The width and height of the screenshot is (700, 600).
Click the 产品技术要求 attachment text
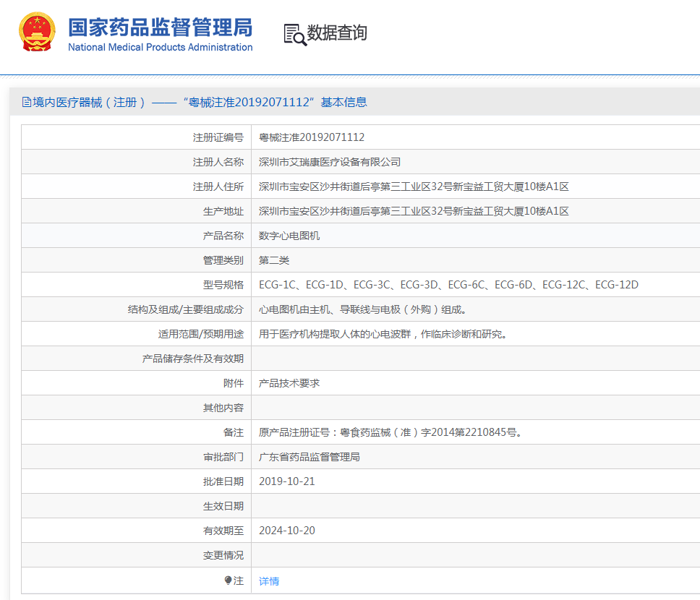pos(289,383)
